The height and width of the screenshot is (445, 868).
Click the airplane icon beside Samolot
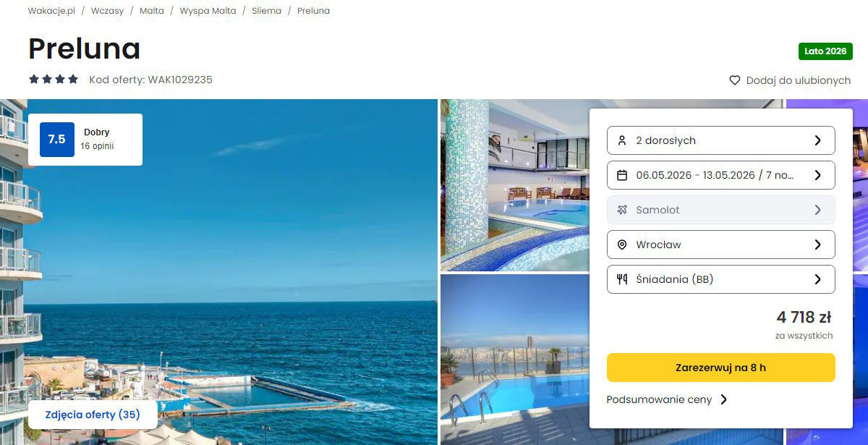coord(622,210)
